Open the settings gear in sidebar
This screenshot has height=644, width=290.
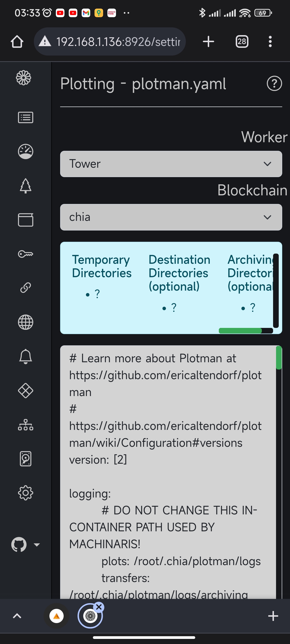26,493
